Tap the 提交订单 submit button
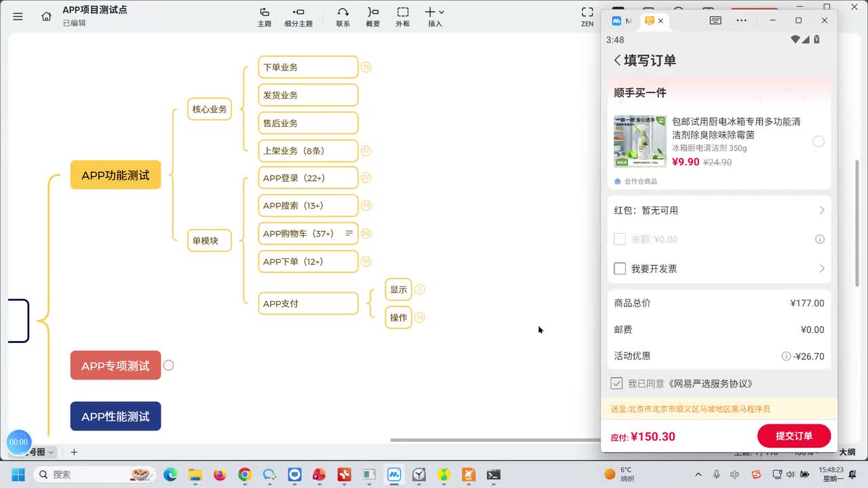 [x=794, y=436]
